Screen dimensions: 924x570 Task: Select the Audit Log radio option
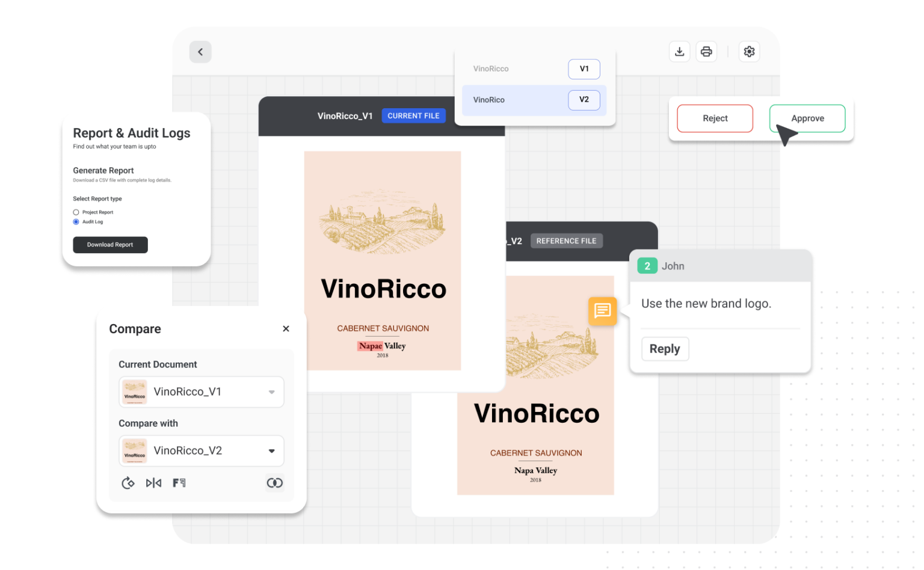coord(76,222)
